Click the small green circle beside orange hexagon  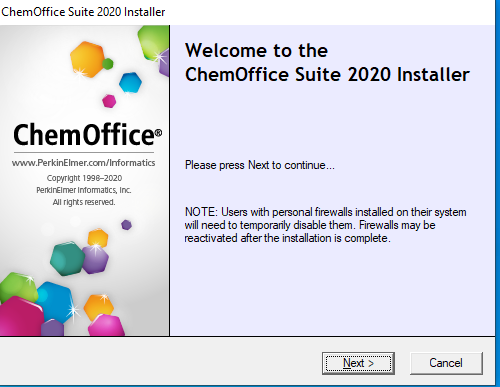point(108,63)
